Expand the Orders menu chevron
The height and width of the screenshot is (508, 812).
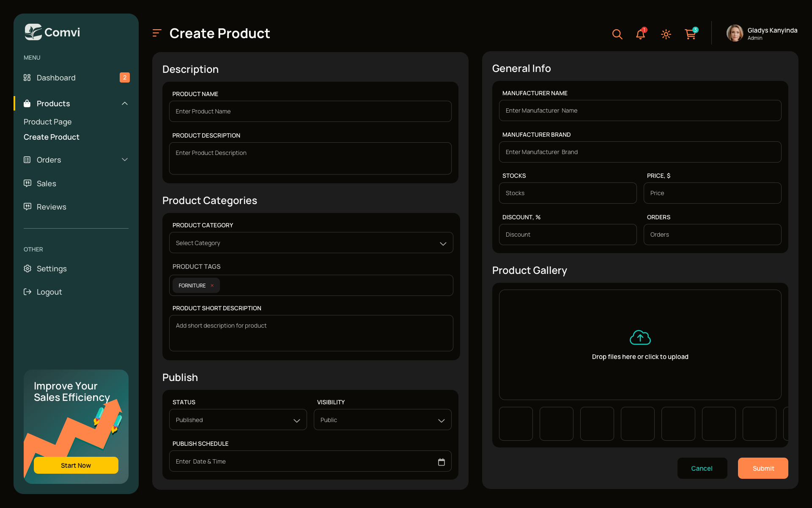tap(124, 160)
